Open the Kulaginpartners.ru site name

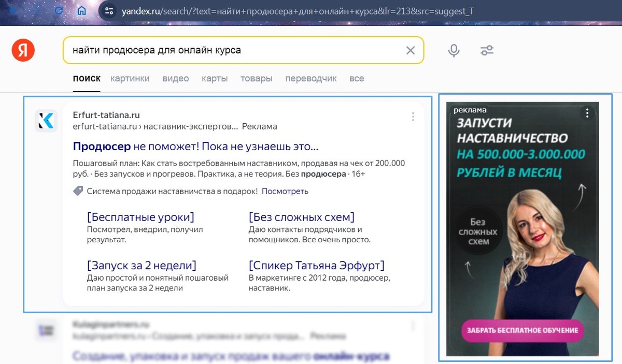click(x=111, y=325)
